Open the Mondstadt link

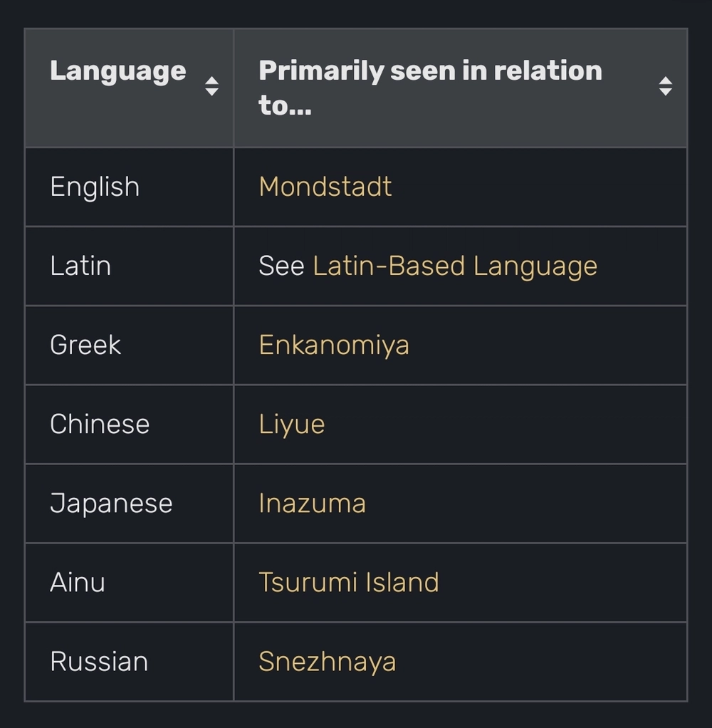(325, 186)
